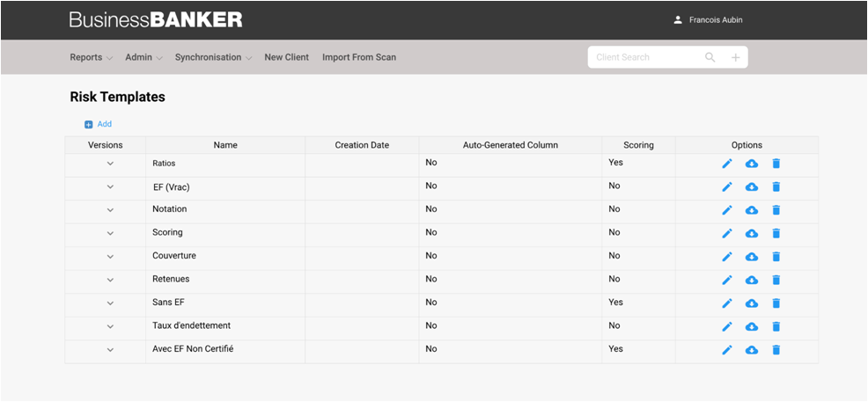Viewport: 868px width, 402px height.
Task: Go to New Client page
Action: pyautogui.click(x=286, y=58)
